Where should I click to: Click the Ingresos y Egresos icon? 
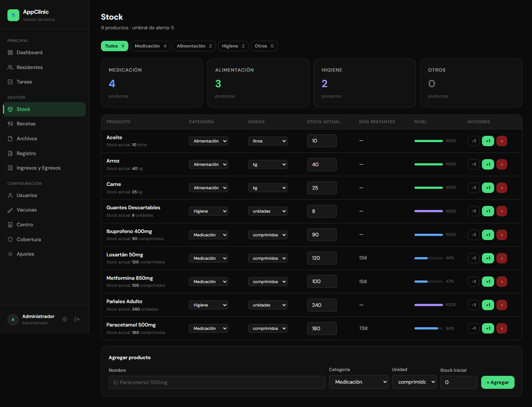[x=10, y=168]
